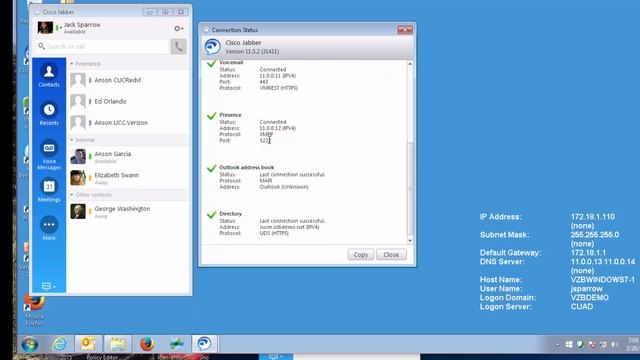The image size is (640, 360).
Task: Open Outlook from the taskbar
Action: [88, 344]
